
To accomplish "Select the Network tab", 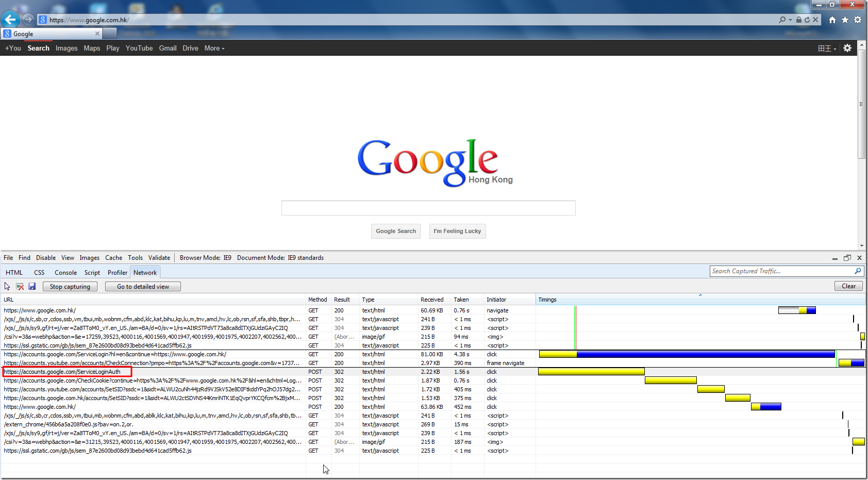I will [145, 273].
